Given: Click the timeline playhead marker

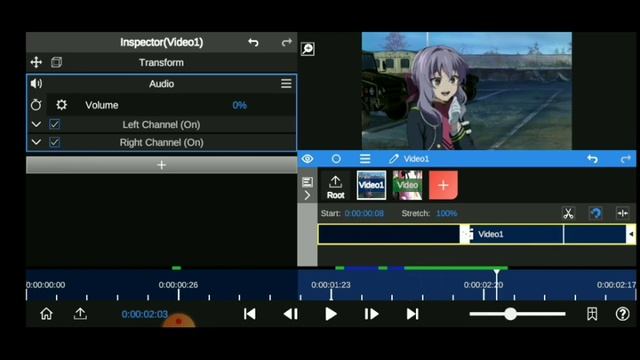Looking at the screenshot, I should point(496,272).
